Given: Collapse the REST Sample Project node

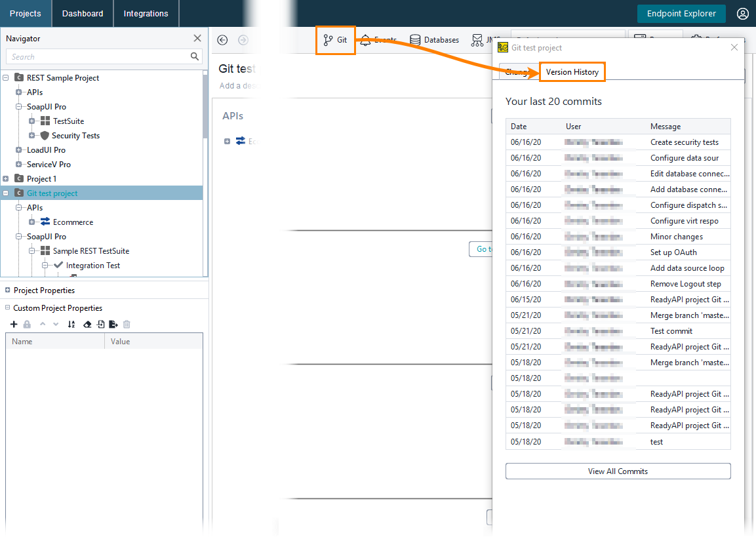Looking at the screenshot, I should 6,77.
